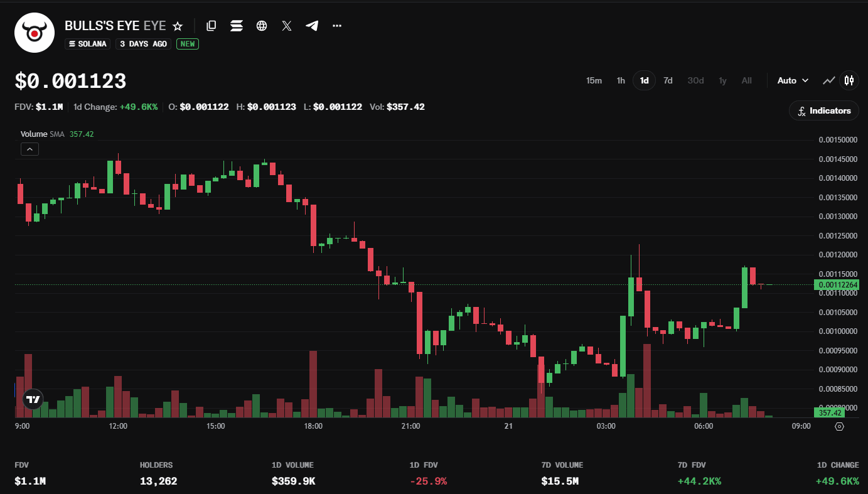
Task: Click the 7D VOLUME $15.5M stat
Action: point(562,474)
